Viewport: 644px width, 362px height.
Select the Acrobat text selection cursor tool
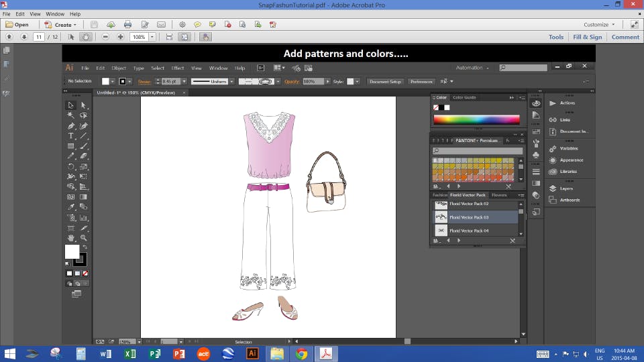(x=71, y=37)
